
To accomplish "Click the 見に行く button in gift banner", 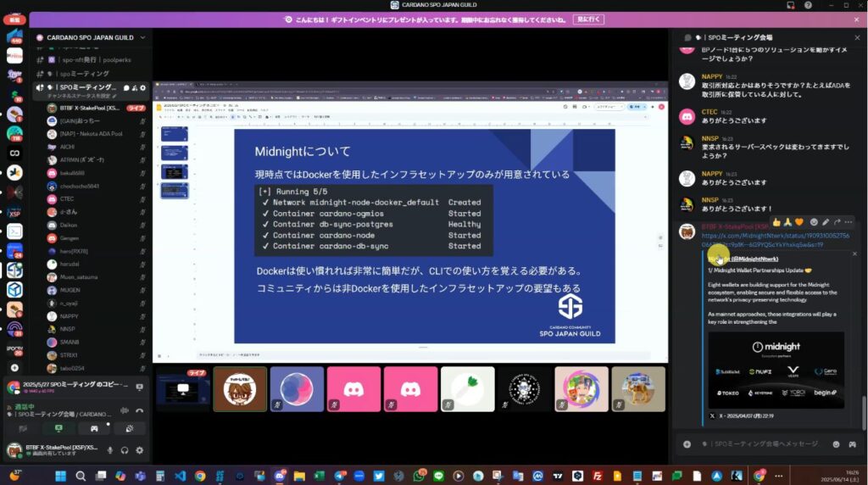I will click(x=588, y=20).
